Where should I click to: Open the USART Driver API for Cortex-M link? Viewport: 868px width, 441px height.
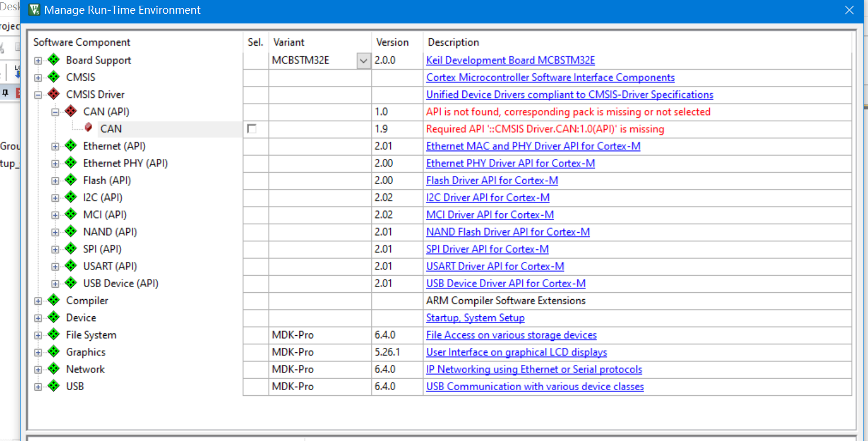click(x=495, y=267)
